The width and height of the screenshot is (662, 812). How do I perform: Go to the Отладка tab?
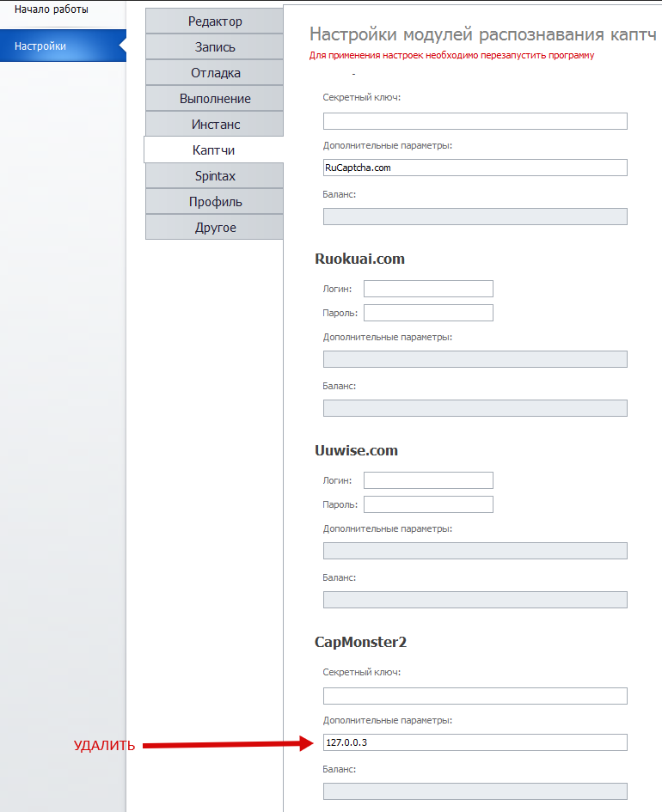pos(214,73)
